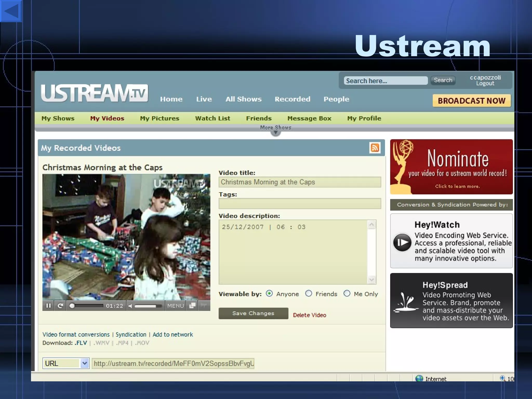Pause the Christmas Morning video
532x399 pixels.
point(48,306)
